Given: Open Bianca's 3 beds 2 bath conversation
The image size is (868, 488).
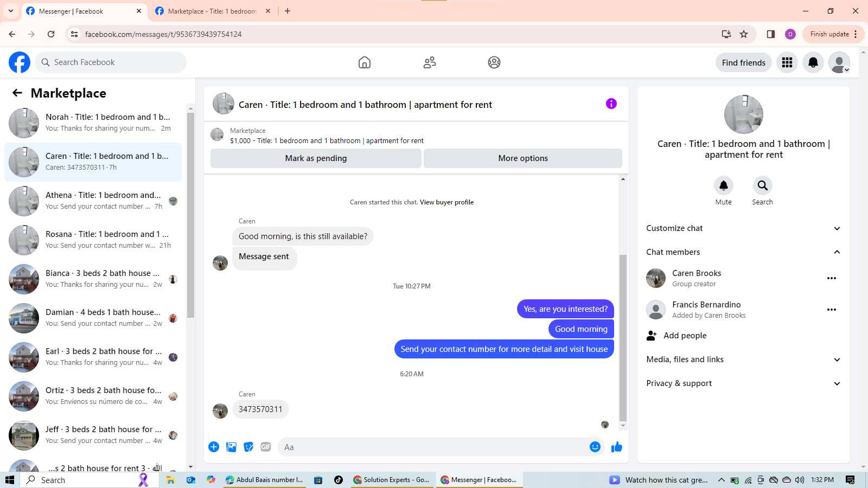Looking at the screenshot, I should pyautogui.click(x=93, y=279).
